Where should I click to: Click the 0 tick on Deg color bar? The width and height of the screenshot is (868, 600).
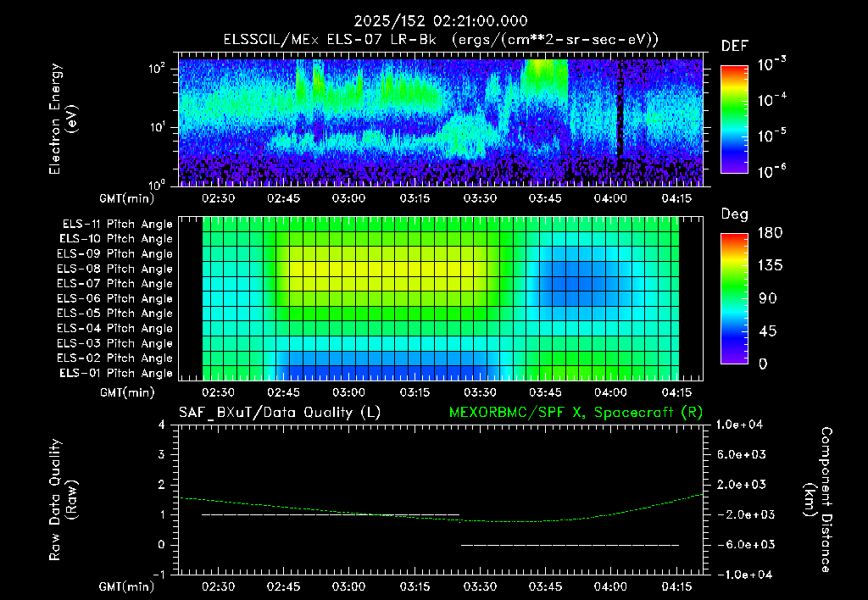tap(764, 364)
